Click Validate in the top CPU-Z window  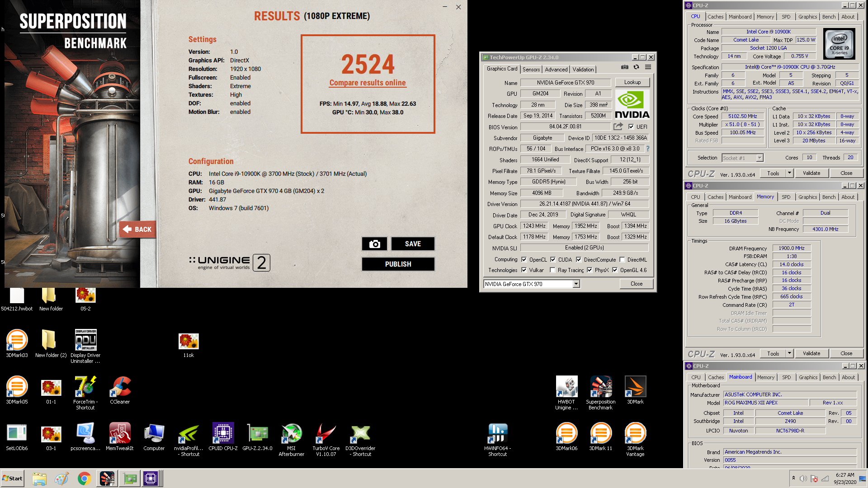(811, 173)
